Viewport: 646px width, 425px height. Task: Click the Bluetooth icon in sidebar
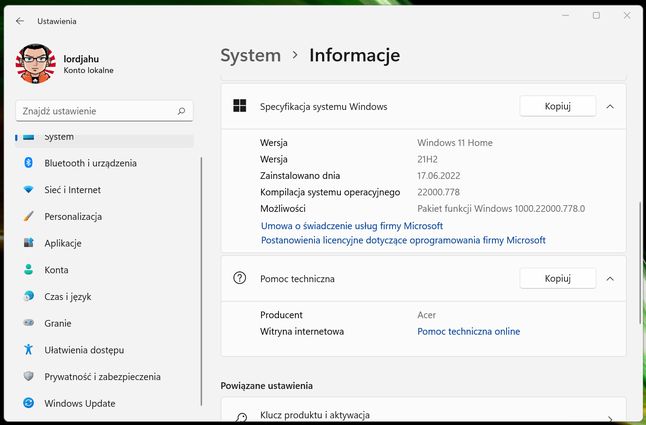tap(28, 163)
